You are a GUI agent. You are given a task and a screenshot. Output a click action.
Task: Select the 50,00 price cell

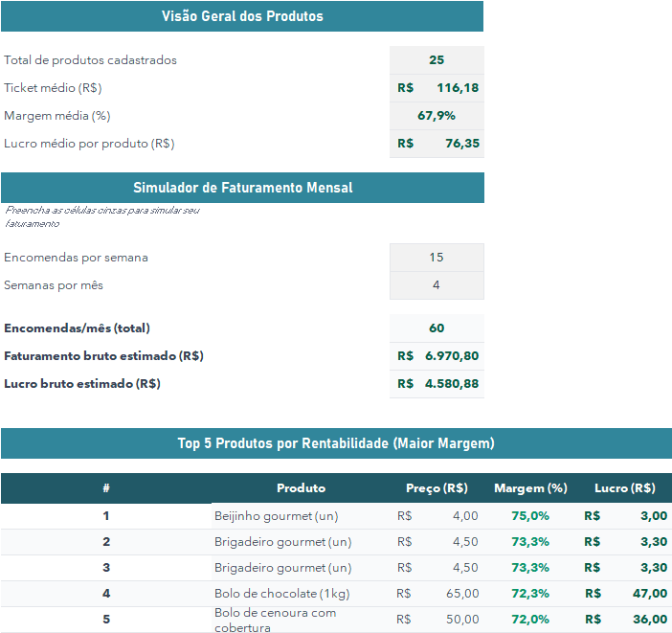[x=437, y=620]
